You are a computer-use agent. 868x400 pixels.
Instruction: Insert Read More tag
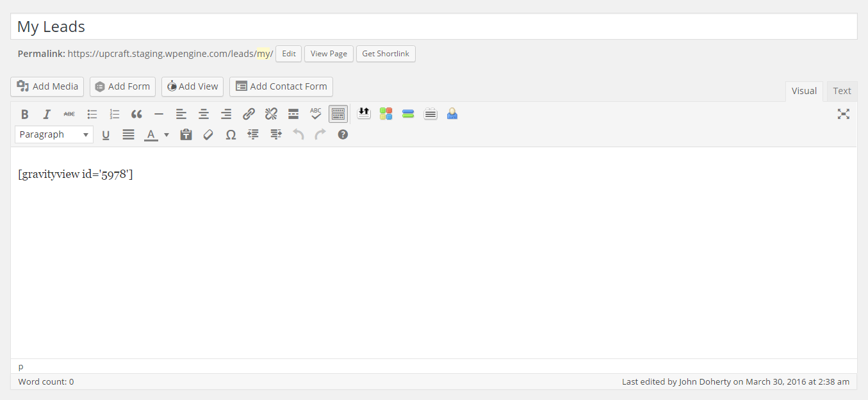pos(293,115)
